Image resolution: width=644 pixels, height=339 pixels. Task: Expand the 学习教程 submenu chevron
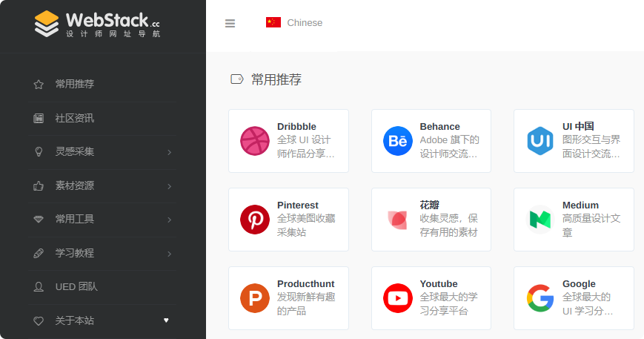(x=169, y=254)
